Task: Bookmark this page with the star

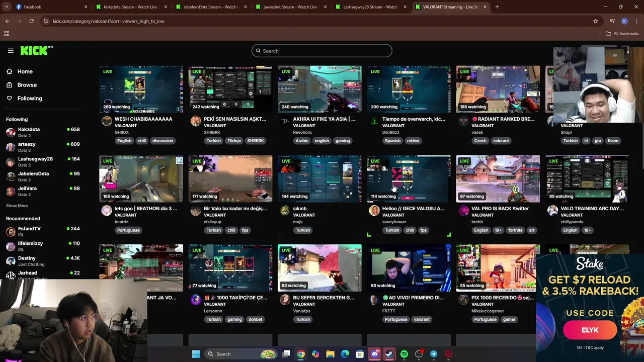Action: [596, 21]
